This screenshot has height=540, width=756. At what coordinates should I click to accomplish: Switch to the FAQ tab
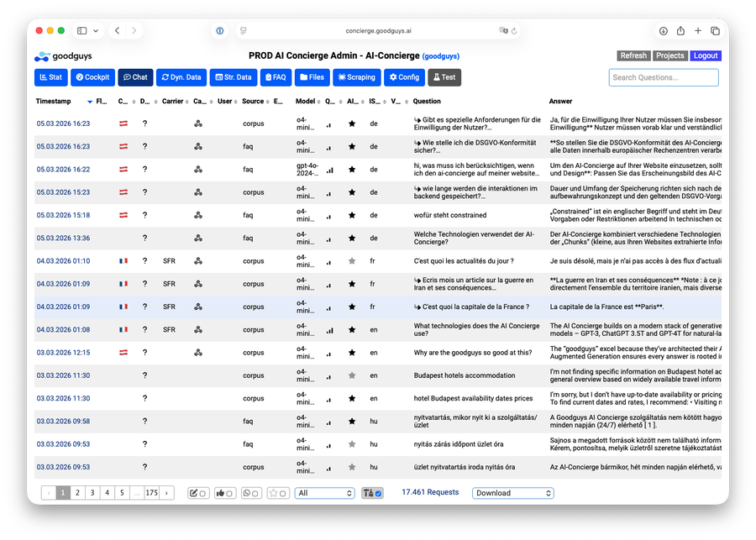(x=274, y=76)
